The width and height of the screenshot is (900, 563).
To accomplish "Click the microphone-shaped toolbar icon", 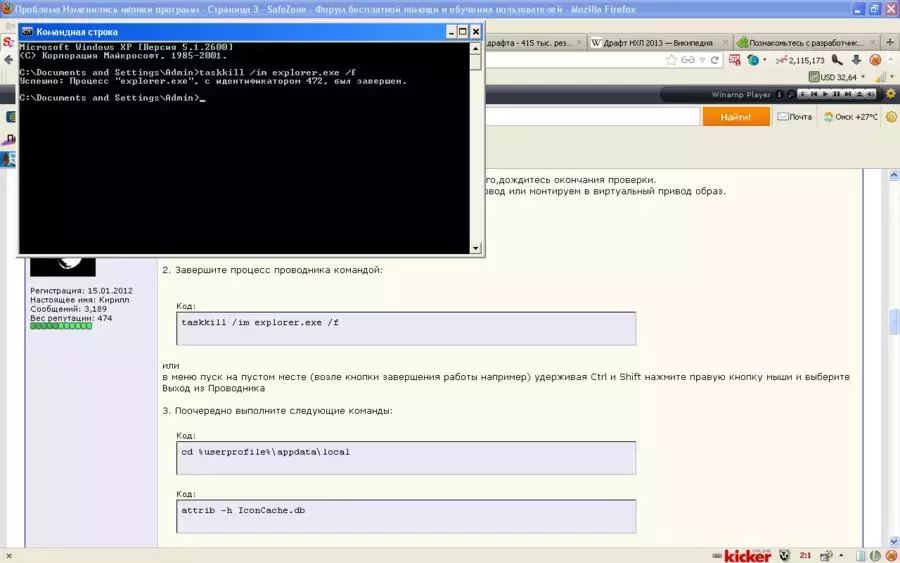I will pos(837,60).
